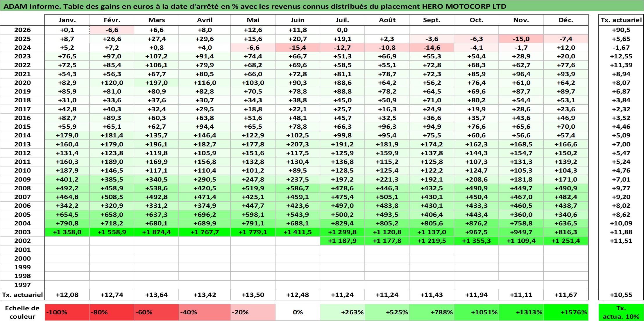Select the +179,0 cell for January 2014
This screenshot has width=644, height=321.
(67, 135)
